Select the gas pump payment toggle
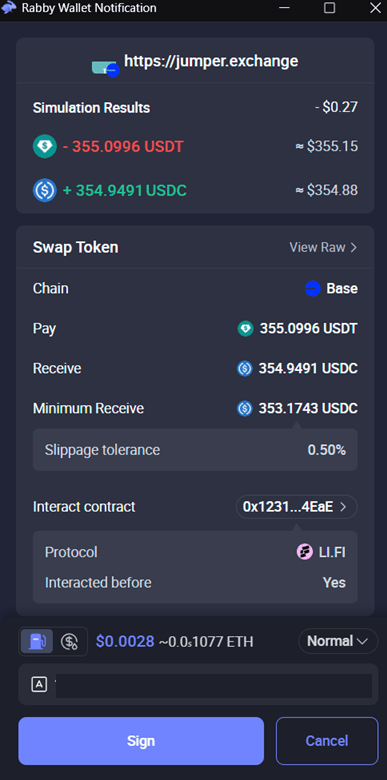Screen dimensions: 387x780 (x=37, y=641)
